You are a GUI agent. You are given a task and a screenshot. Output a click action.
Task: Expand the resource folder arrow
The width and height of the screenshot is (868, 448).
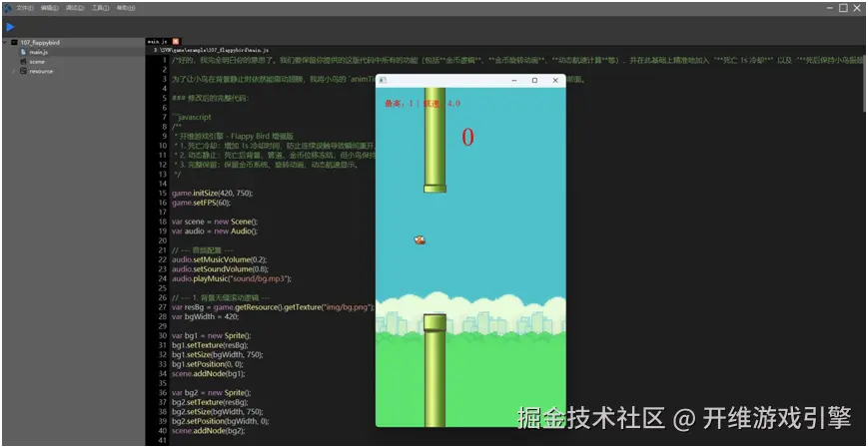click(13, 72)
